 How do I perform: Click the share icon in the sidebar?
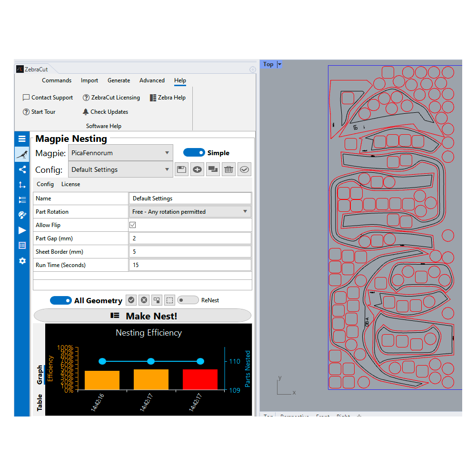tap(22, 169)
